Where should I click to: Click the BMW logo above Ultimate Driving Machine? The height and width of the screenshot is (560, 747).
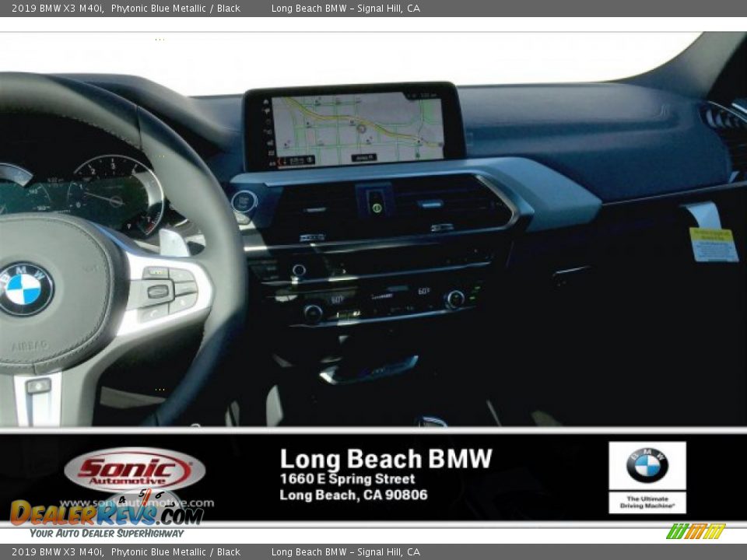pyautogui.click(x=647, y=465)
